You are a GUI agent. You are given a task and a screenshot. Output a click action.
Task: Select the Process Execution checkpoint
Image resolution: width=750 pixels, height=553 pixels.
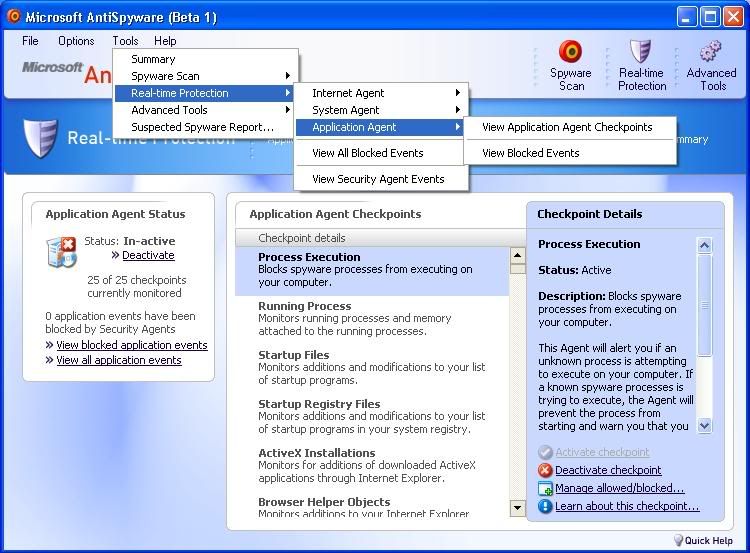pyautogui.click(x=372, y=270)
